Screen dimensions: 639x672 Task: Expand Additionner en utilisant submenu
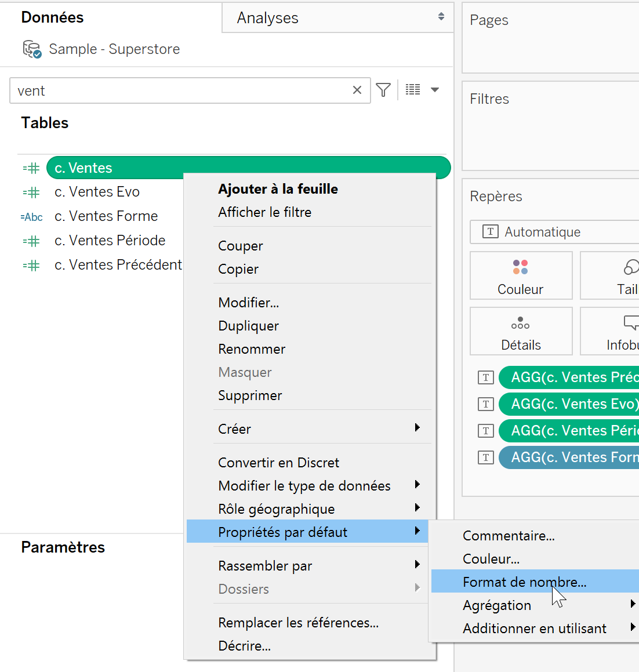click(x=535, y=629)
